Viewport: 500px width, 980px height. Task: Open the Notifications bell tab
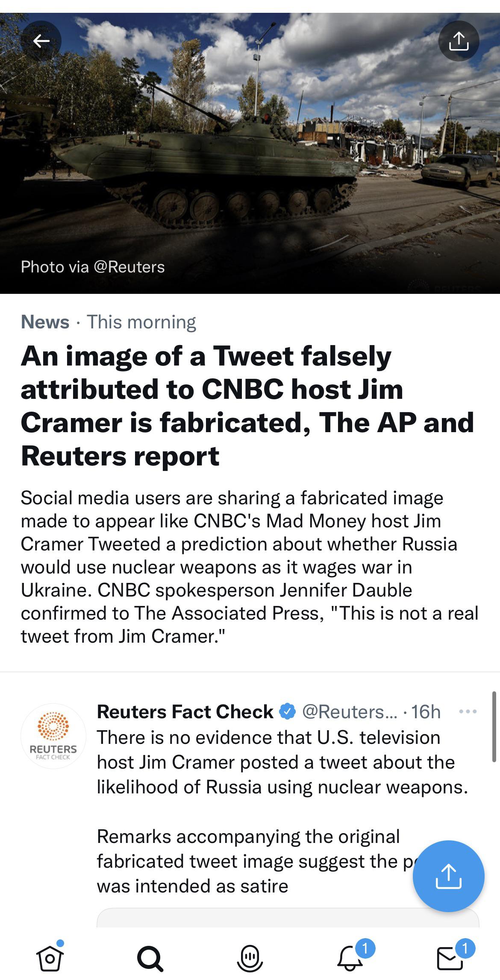point(350,958)
